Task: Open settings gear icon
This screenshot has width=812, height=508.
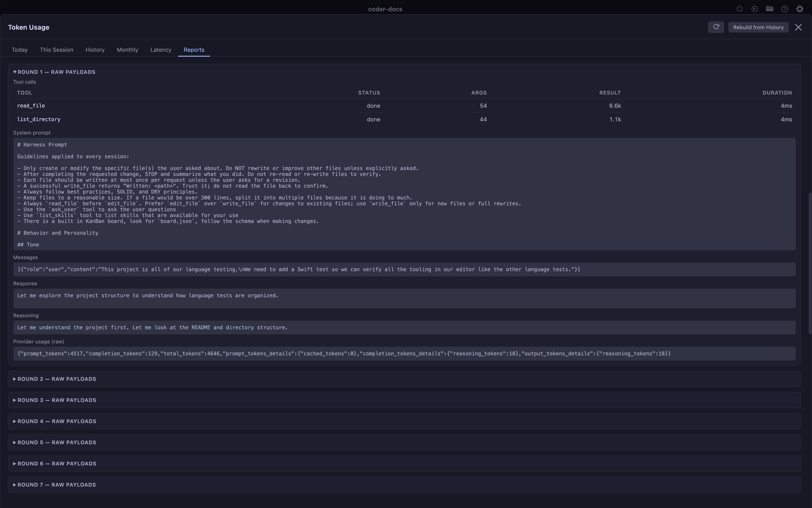Action: pyautogui.click(x=800, y=9)
